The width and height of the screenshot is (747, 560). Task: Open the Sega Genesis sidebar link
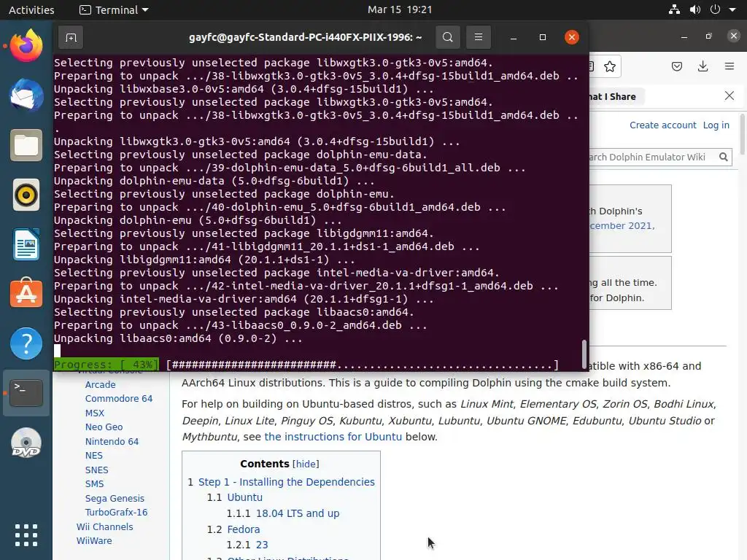115,498
